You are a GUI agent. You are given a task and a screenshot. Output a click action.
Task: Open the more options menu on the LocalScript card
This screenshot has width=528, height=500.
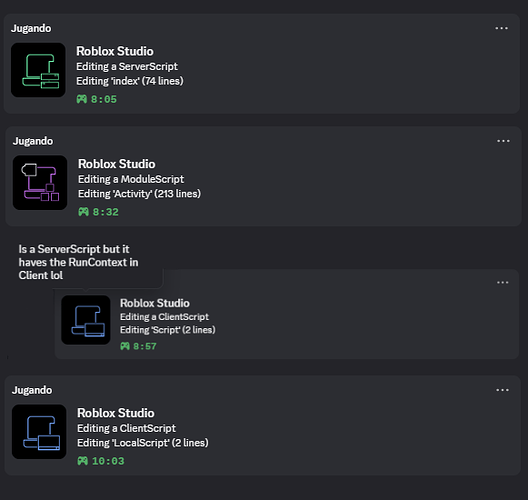(502, 390)
